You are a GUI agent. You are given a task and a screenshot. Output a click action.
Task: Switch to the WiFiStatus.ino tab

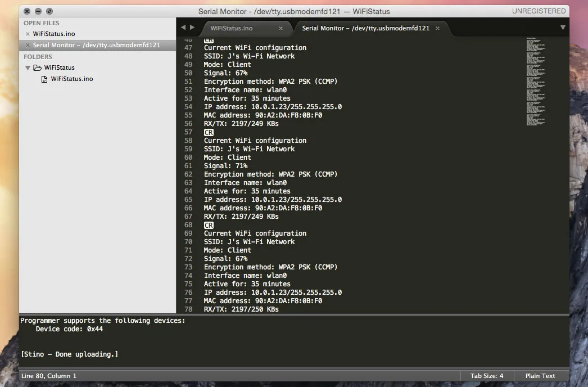(232, 28)
